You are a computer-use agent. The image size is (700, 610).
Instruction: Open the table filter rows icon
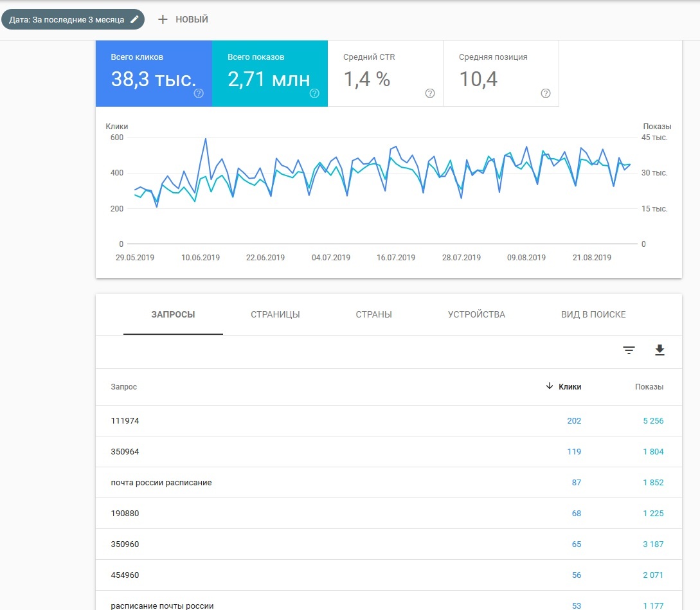[629, 350]
